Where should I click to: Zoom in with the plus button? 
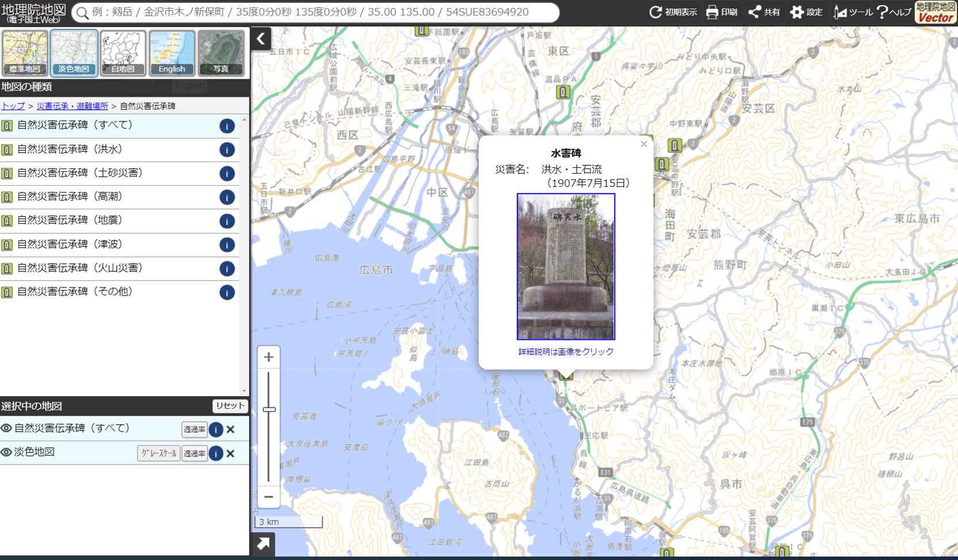click(269, 357)
